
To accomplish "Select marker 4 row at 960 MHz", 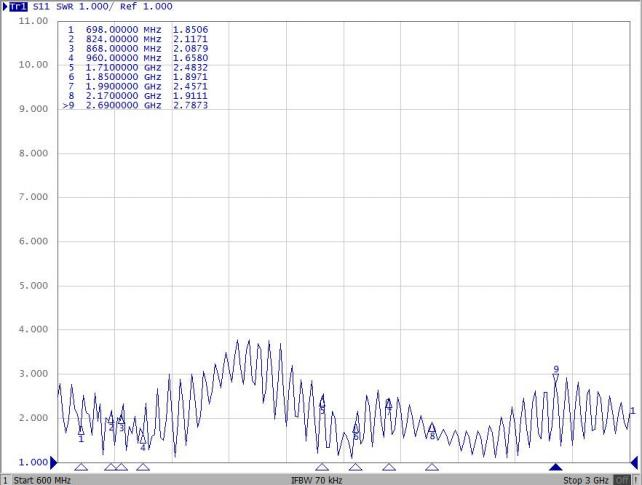I will [138, 58].
